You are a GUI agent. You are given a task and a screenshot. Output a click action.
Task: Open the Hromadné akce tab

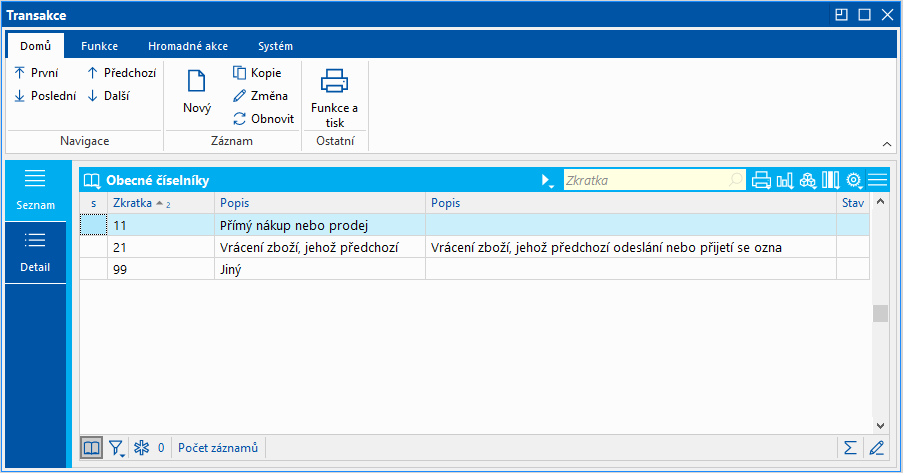(188, 46)
